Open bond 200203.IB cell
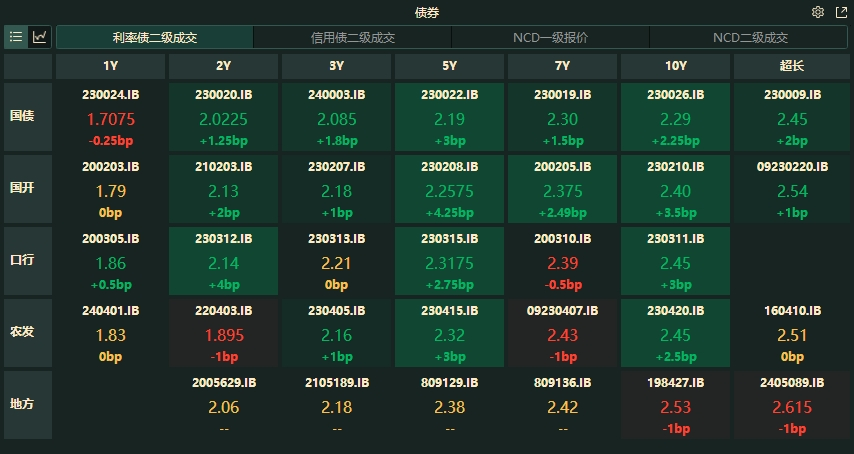854x454 pixels. [111, 188]
